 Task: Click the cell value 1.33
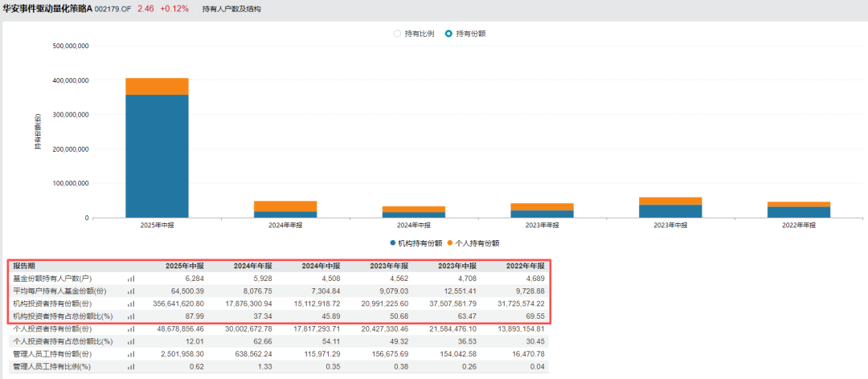pyautogui.click(x=266, y=367)
